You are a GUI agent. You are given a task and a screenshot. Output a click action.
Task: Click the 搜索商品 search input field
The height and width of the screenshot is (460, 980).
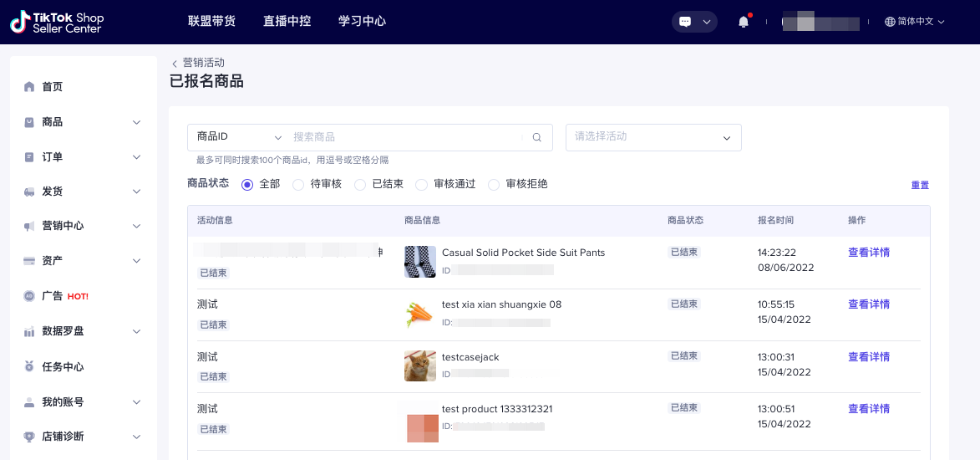(x=408, y=137)
